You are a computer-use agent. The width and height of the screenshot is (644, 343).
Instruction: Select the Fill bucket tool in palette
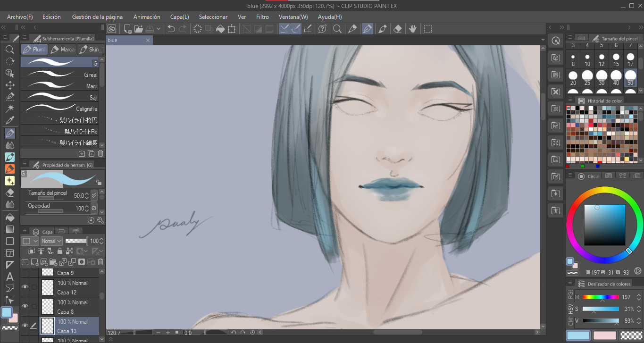pyautogui.click(x=9, y=218)
